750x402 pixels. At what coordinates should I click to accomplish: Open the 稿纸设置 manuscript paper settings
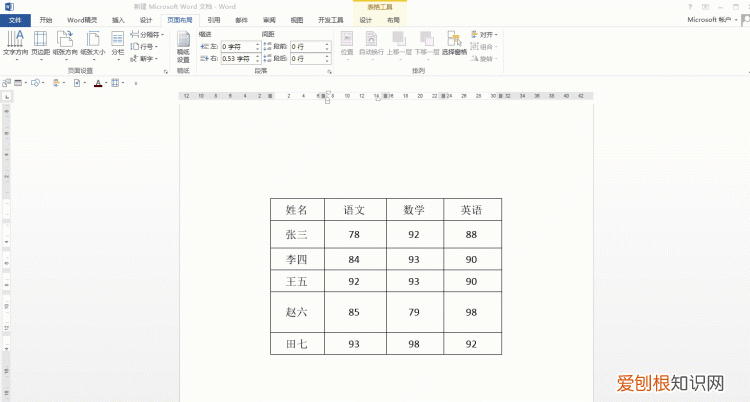183,47
